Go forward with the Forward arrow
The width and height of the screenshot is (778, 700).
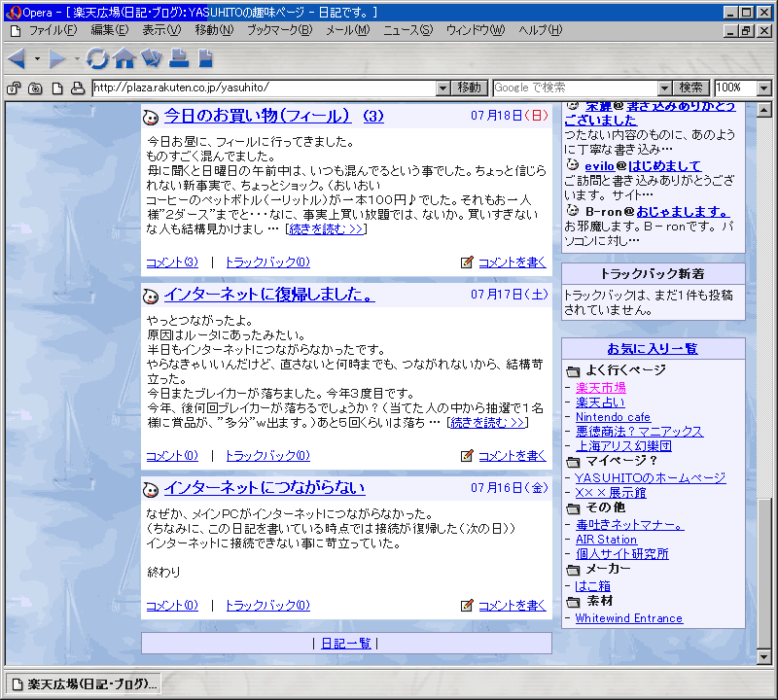tap(57, 58)
